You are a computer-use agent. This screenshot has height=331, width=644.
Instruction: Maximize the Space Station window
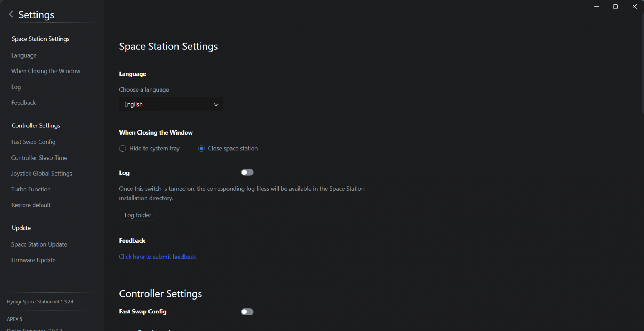click(615, 6)
